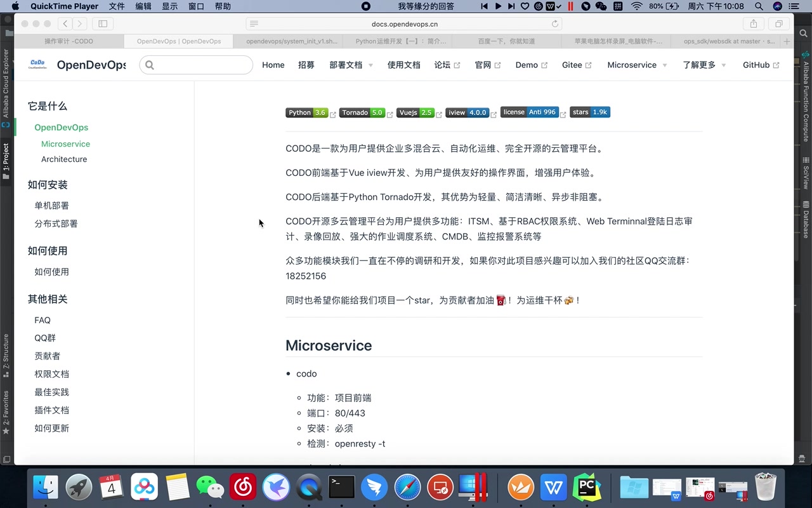Open 帮助 menu in menu bar
Image resolution: width=812 pixels, height=508 pixels.
[x=223, y=6]
